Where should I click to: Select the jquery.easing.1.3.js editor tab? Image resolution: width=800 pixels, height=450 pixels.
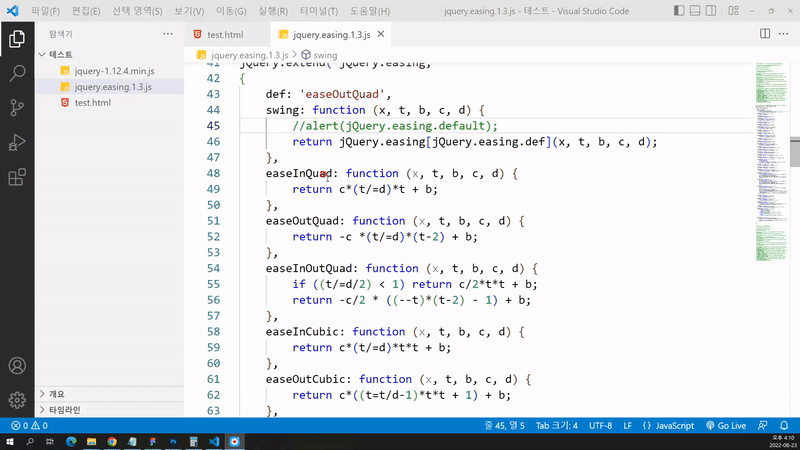click(331, 34)
